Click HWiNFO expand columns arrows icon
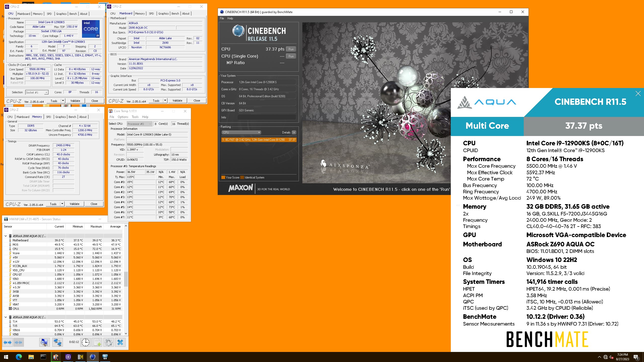This screenshot has height=362, width=644. click(8, 342)
